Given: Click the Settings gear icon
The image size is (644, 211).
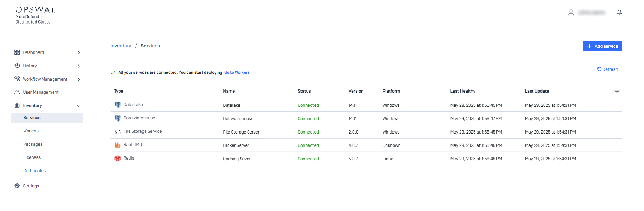Looking at the screenshot, I should 17,186.
